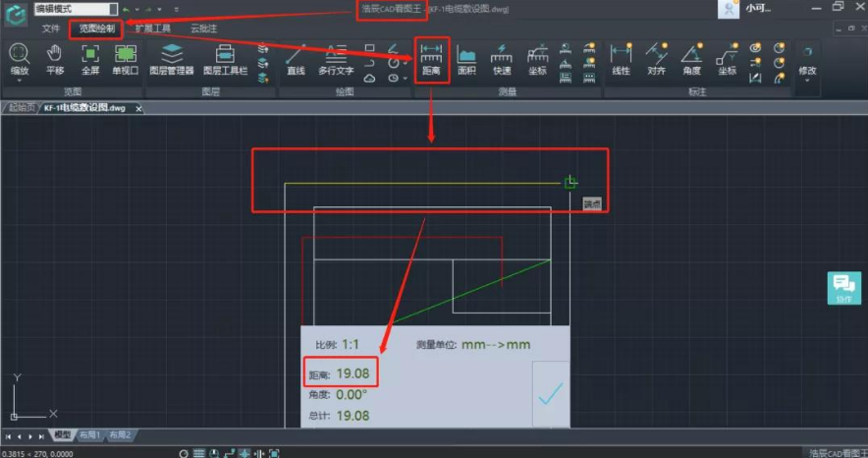The image size is (868, 458).
Task: Open the 协作 collaboration chat button
Action: pyautogui.click(x=844, y=287)
